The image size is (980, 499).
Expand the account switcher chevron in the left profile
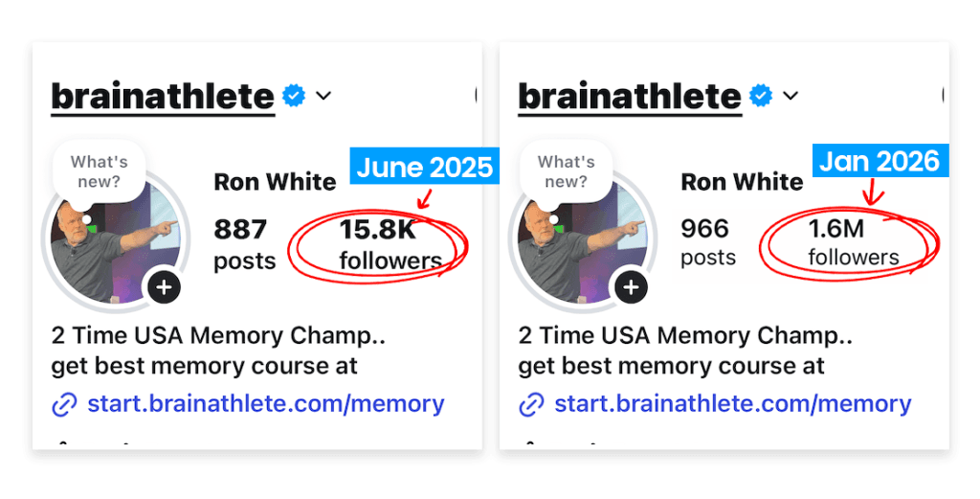click(323, 96)
